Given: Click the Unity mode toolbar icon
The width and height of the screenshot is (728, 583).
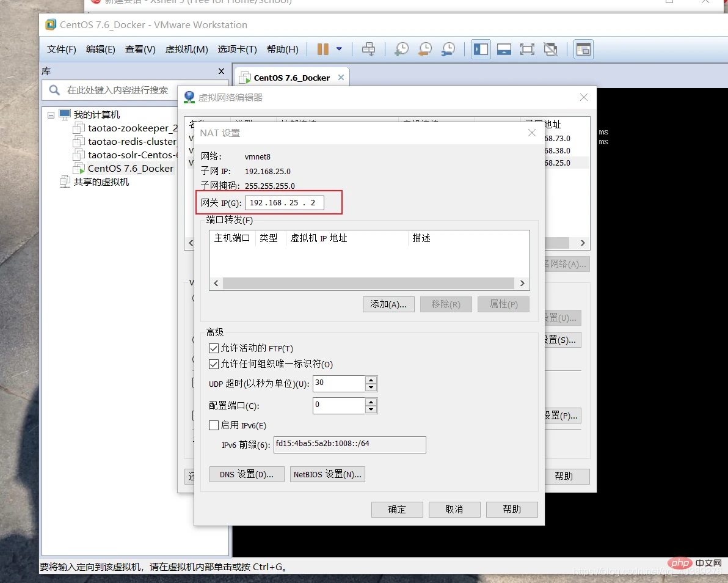Looking at the screenshot, I should click(551, 50).
